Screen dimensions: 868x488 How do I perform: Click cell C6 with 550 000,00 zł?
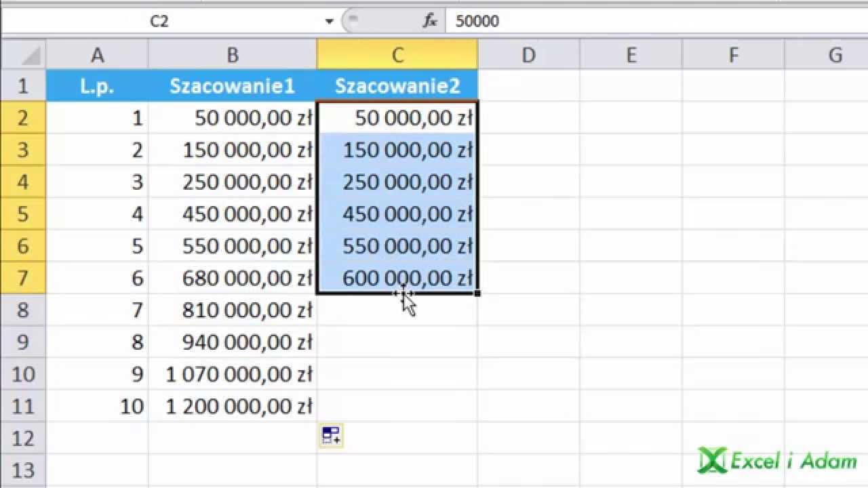397,245
